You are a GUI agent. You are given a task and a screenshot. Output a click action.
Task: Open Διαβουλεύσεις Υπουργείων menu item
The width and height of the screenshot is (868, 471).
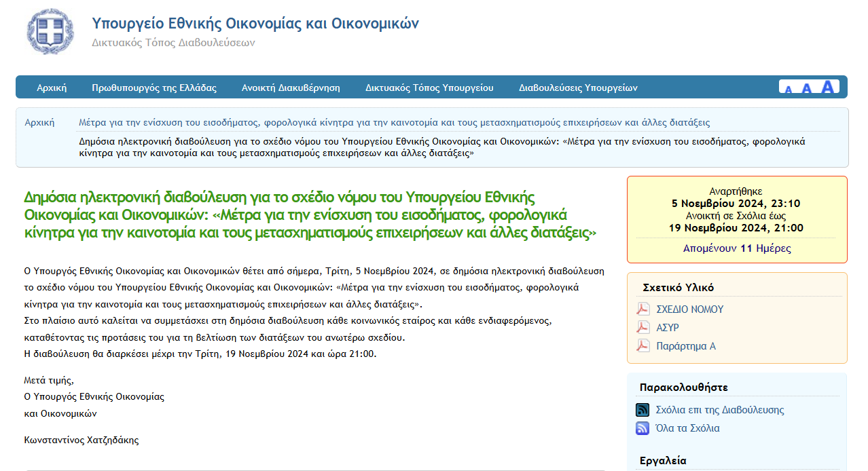pyautogui.click(x=578, y=88)
